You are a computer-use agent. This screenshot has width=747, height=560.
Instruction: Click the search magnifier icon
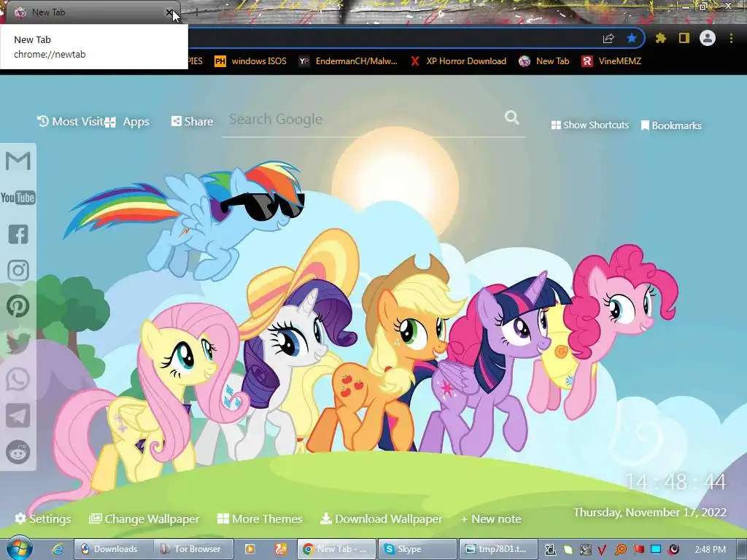(511, 117)
